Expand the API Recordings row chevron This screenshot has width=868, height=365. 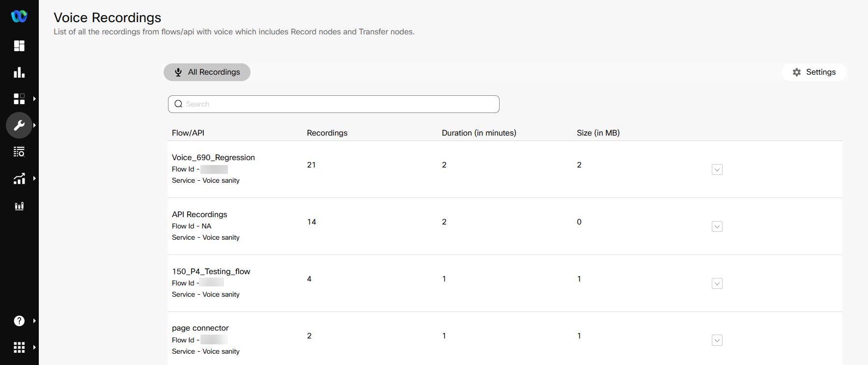click(717, 226)
